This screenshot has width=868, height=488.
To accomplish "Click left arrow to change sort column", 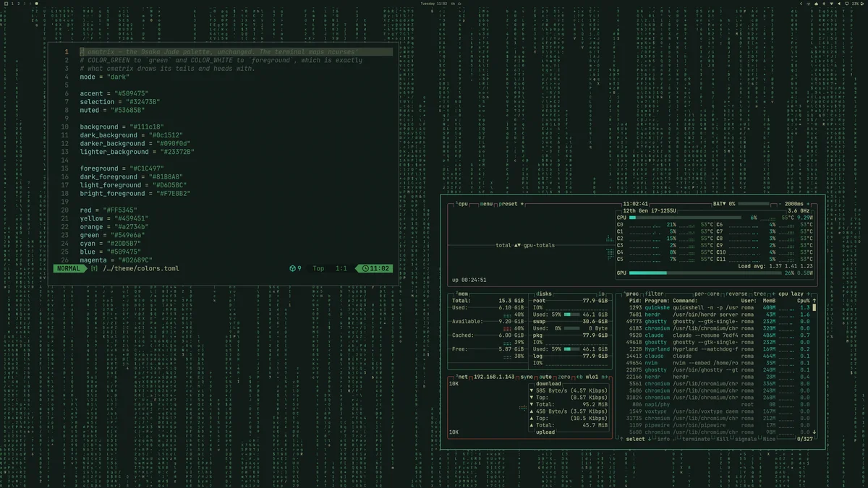I will point(773,294).
